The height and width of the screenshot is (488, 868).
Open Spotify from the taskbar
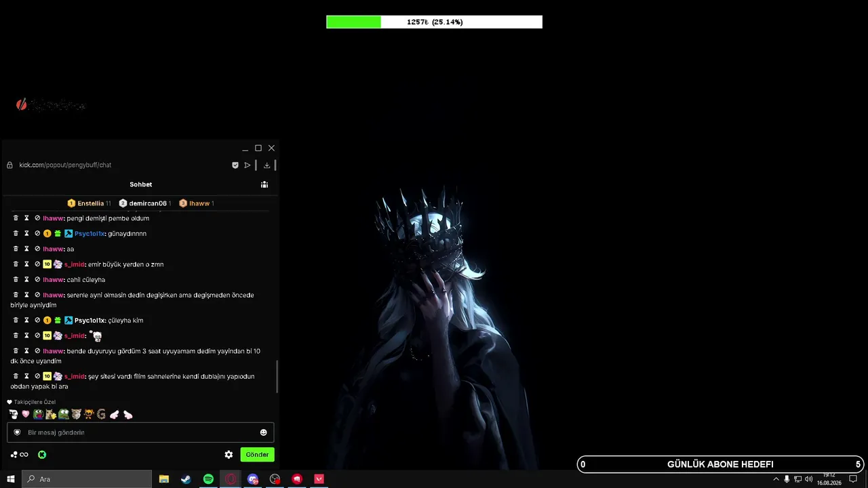click(208, 479)
